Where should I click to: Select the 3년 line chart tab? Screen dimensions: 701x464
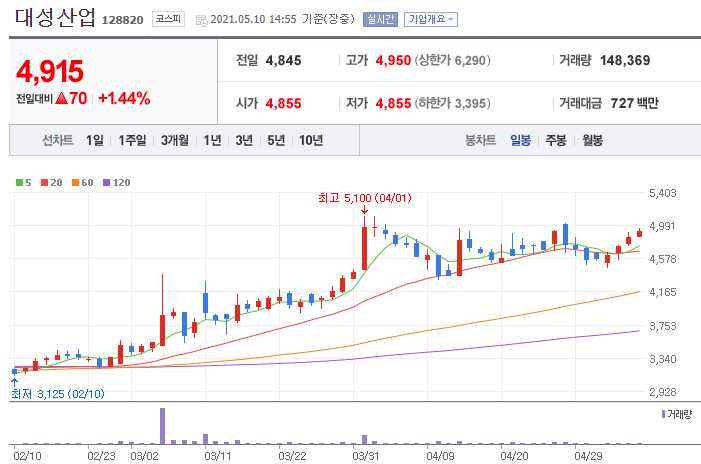tap(244, 140)
